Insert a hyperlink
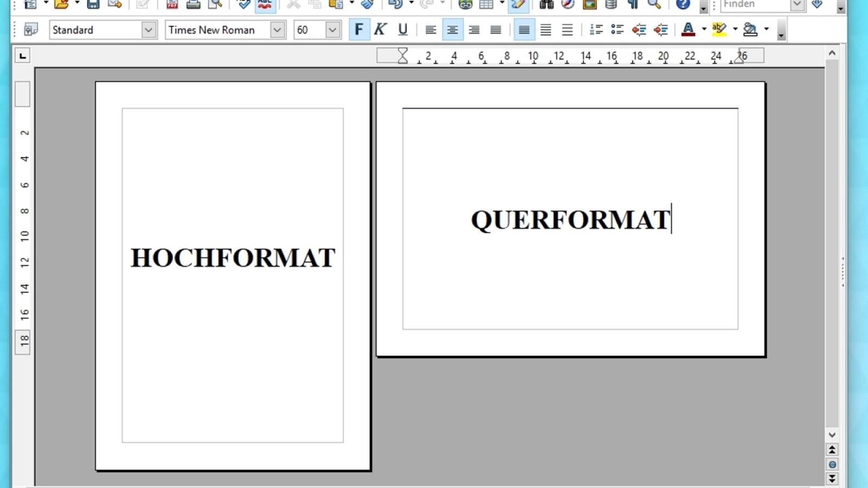868x488 pixels. pos(465,4)
